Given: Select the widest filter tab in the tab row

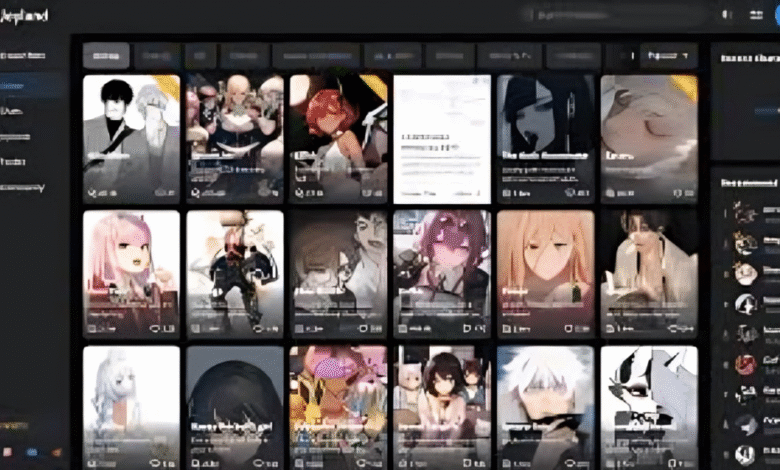Looking at the screenshot, I should (x=316, y=56).
